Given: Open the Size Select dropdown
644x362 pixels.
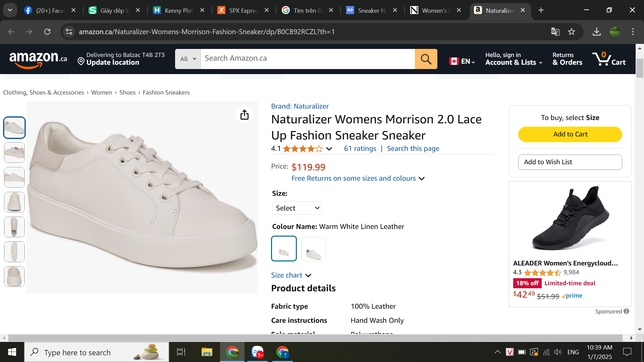Looking at the screenshot, I should [297, 208].
